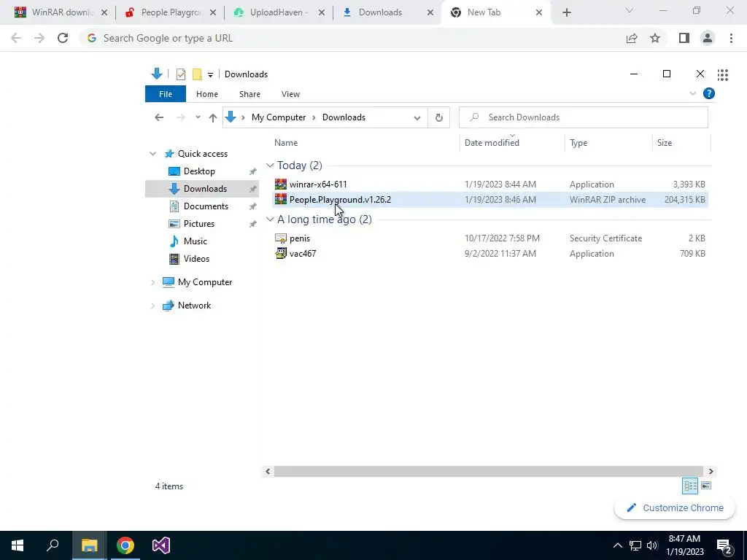The width and height of the screenshot is (747, 560).
Task: Open the File menu in Explorer
Action: [x=166, y=94]
